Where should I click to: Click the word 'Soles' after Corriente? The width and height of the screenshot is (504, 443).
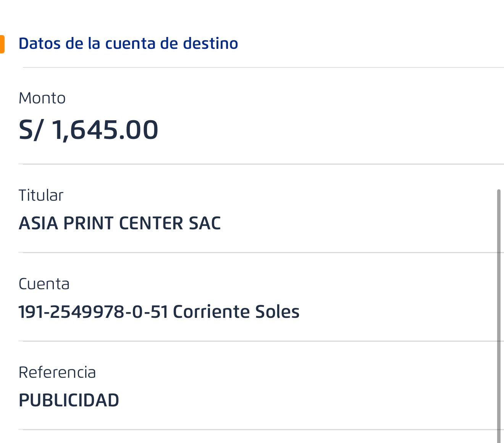tap(277, 312)
